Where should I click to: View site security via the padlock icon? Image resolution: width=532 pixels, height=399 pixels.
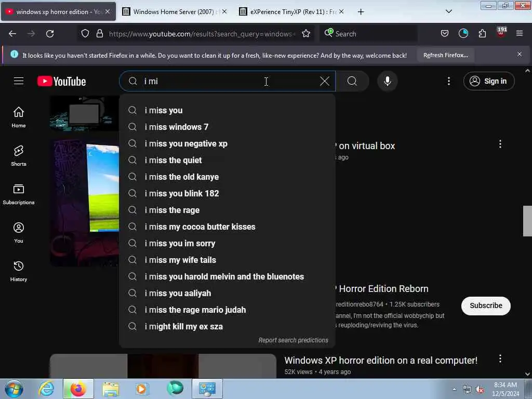(x=99, y=34)
